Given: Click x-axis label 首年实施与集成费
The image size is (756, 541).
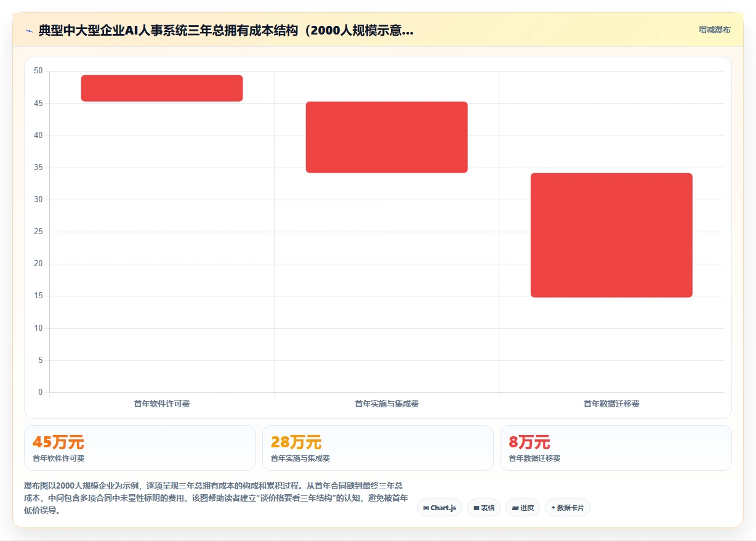Looking at the screenshot, I should [387, 404].
